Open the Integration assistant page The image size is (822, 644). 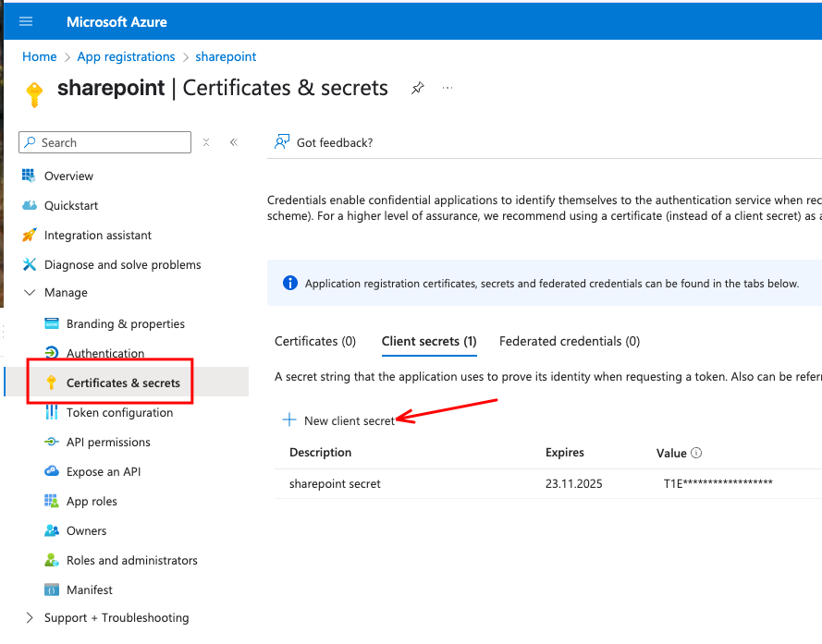[x=97, y=235]
